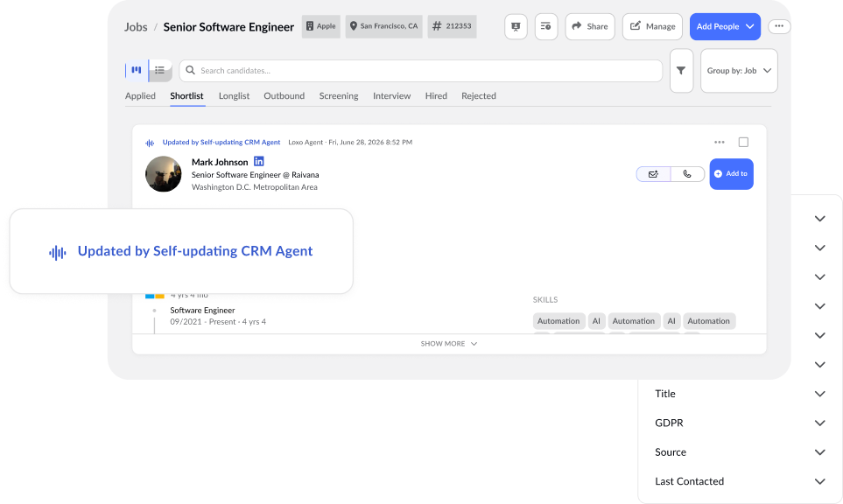Expand the card with Show More
Image resolution: width=843 pixels, height=504 pixels.
click(x=449, y=344)
